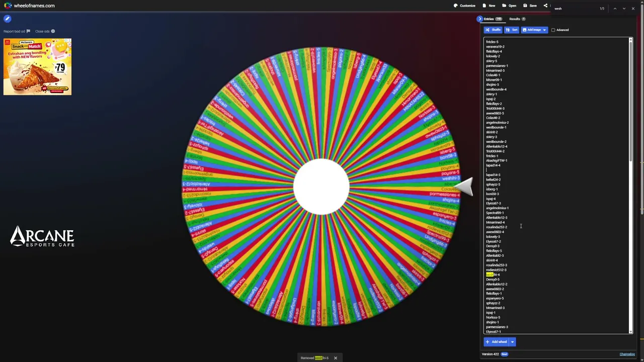
Task: Click the entries list scroll-down arrow
Action: point(631,331)
